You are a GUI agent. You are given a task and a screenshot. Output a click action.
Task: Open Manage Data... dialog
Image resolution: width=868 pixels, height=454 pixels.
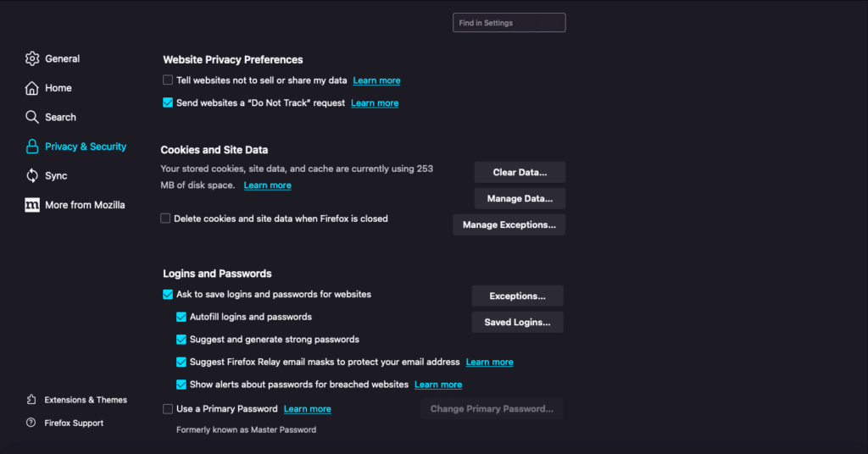coord(520,198)
